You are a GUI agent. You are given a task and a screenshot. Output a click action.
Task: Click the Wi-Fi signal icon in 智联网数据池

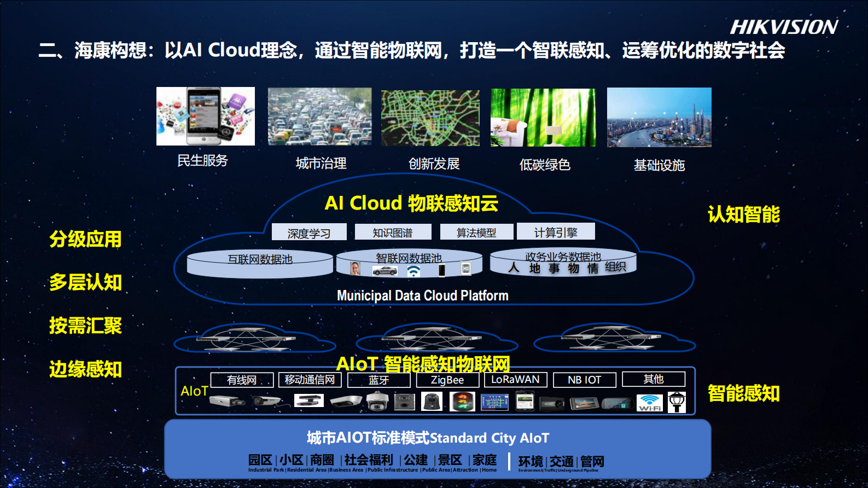coord(414,271)
